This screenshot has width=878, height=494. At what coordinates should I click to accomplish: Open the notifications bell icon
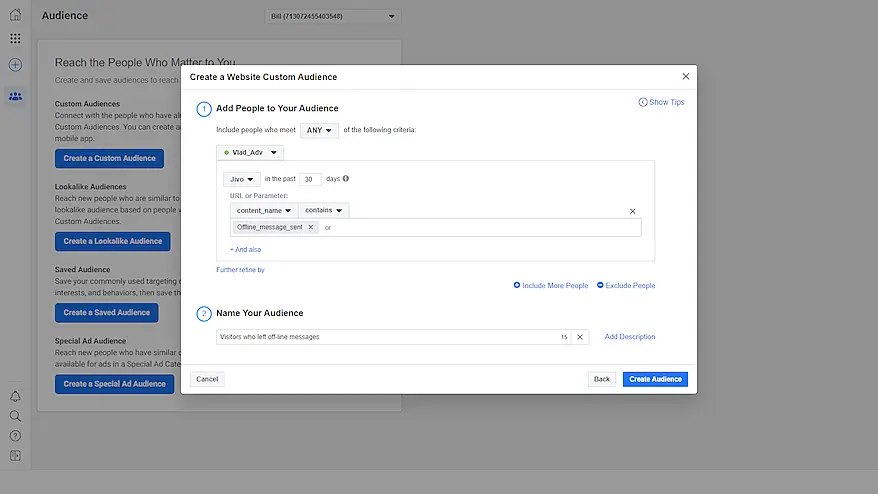15,397
